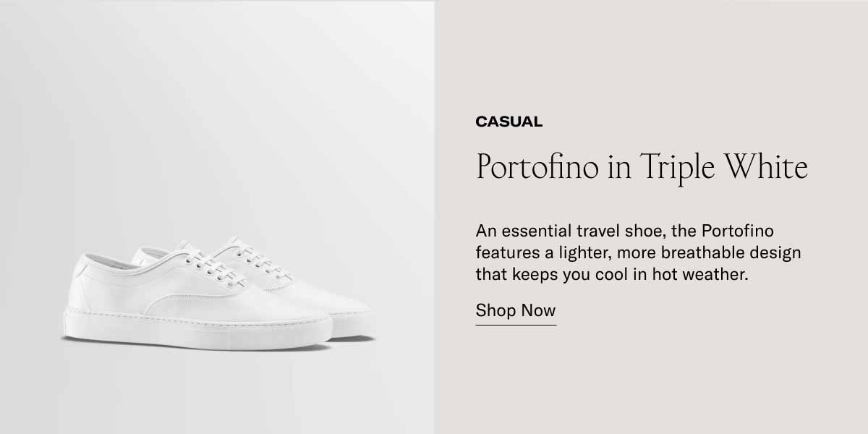Open the Portofino in Triple White heading
868x434 pixels.
[x=642, y=168]
